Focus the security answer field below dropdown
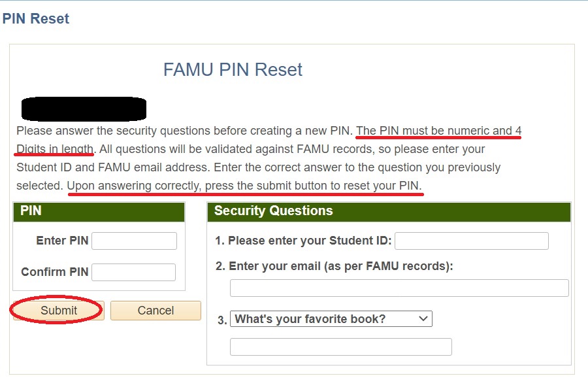 tap(341, 347)
